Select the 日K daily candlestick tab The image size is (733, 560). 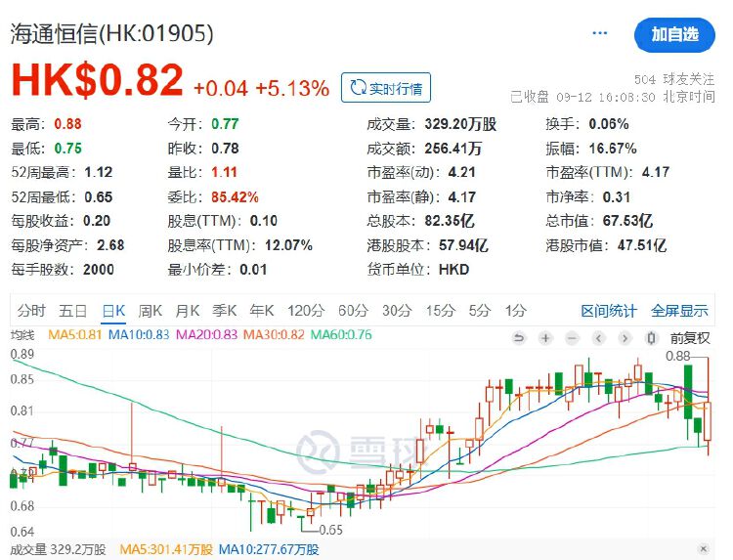coord(113,311)
